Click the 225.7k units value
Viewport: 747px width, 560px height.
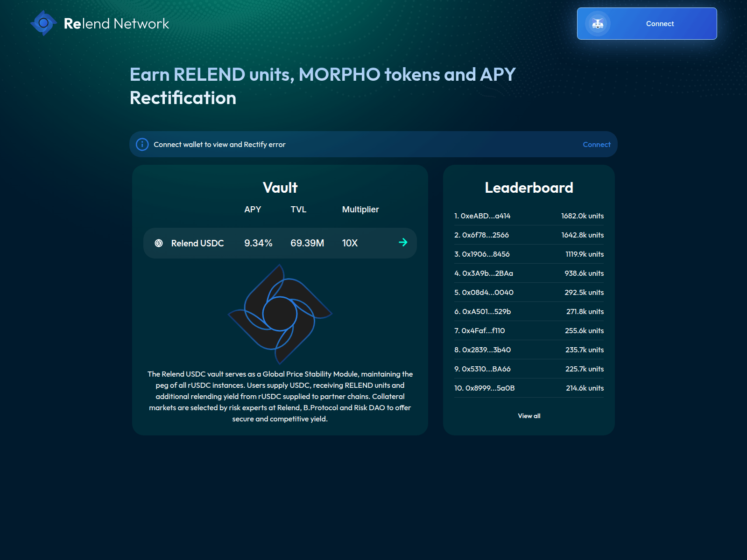(585, 369)
